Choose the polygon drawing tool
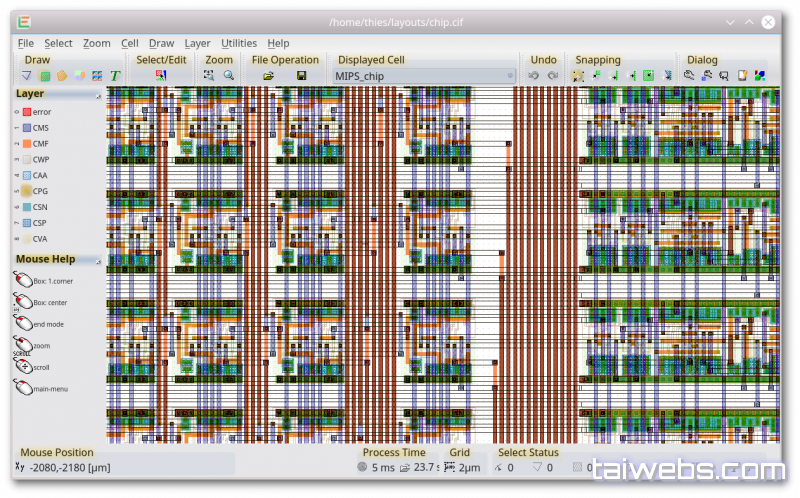Image resolution: width=800 pixels, height=498 pixels. tap(62, 76)
